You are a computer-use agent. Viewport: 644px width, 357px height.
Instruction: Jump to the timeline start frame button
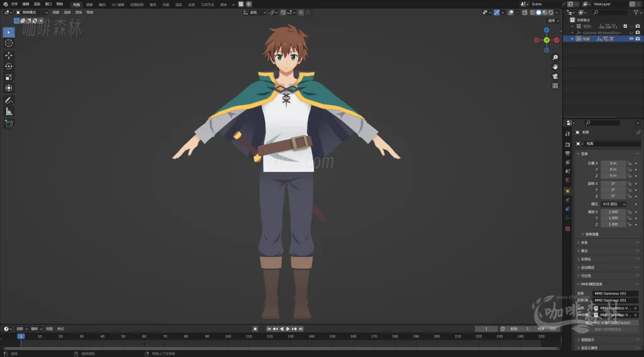269,329
